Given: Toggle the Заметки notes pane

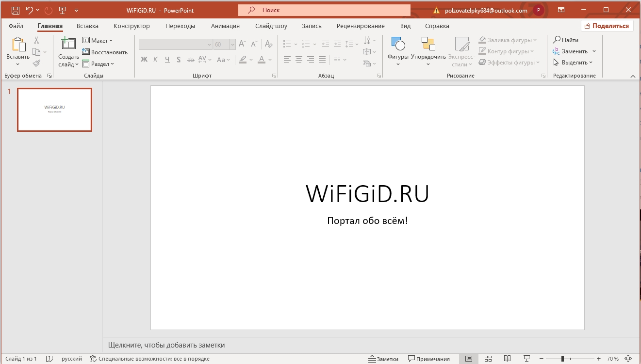Looking at the screenshot, I should pyautogui.click(x=384, y=359).
